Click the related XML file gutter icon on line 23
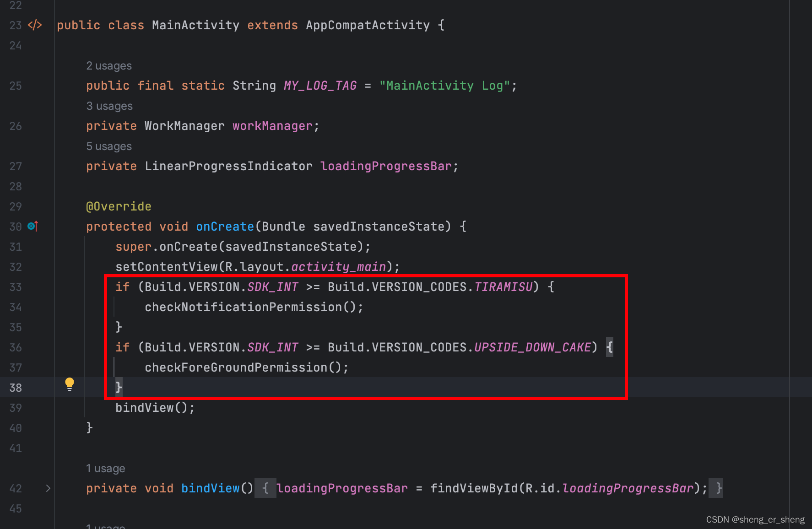812x529 pixels. pos(35,25)
